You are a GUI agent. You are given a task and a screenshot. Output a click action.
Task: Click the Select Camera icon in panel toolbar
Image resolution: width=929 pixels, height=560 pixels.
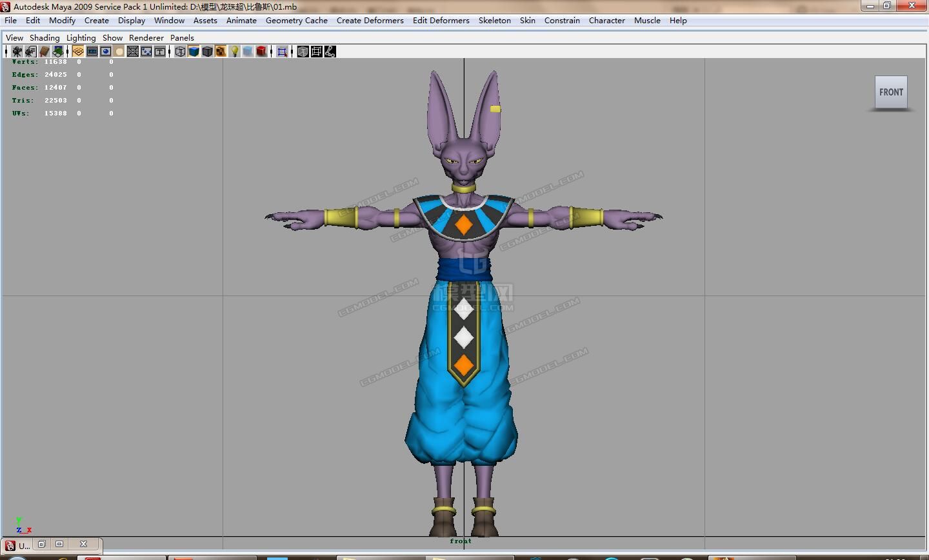tap(17, 52)
